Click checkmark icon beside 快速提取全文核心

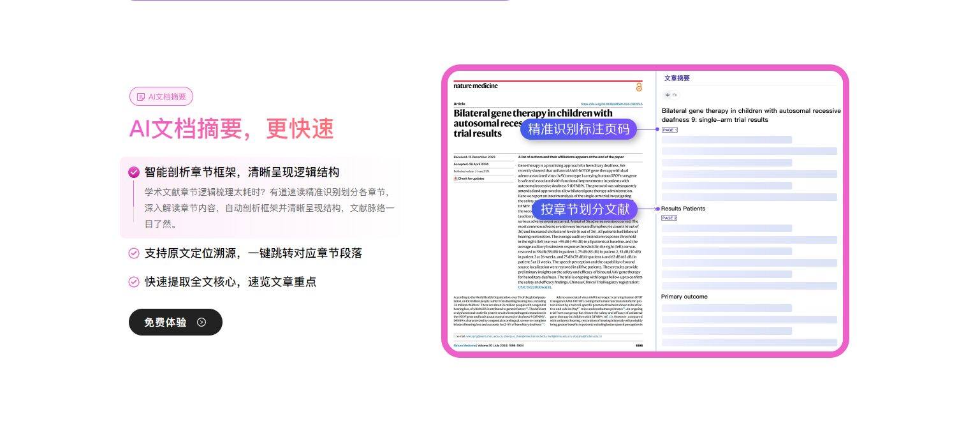tap(134, 282)
